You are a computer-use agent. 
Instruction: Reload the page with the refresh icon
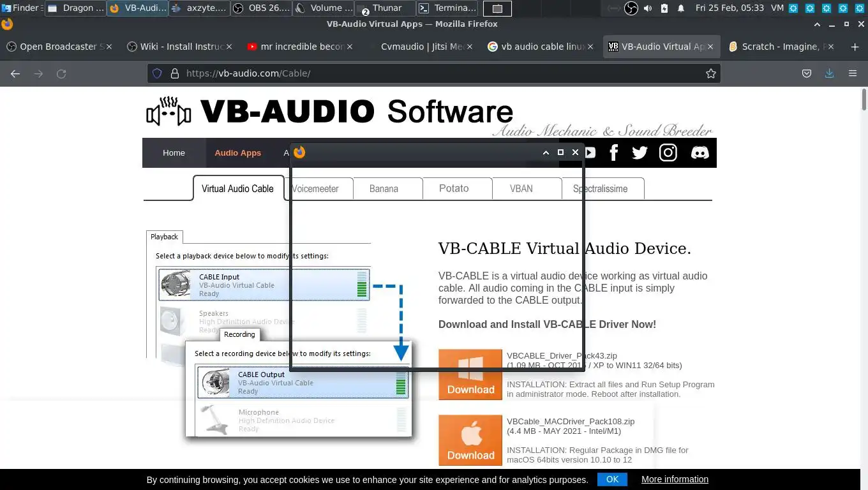61,73
